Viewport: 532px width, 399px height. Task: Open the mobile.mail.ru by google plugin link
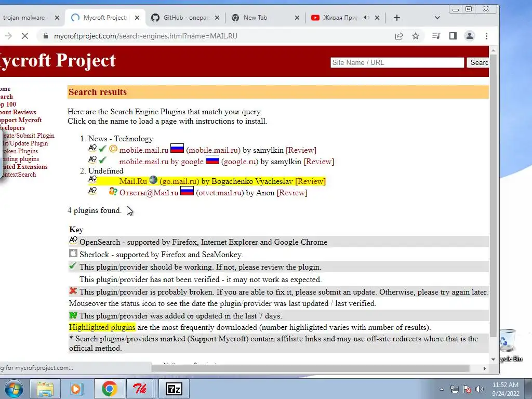click(162, 162)
